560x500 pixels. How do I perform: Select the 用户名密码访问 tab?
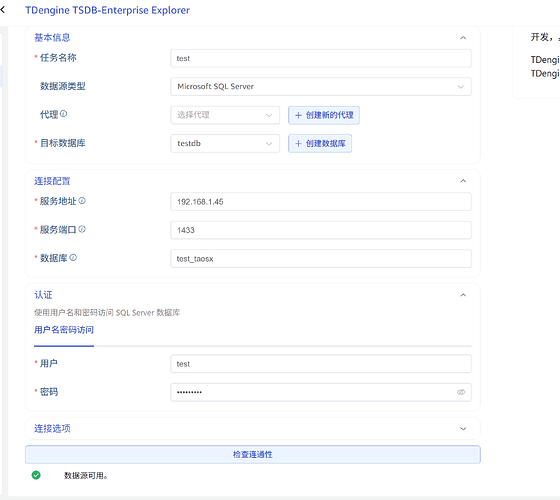(64, 330)
